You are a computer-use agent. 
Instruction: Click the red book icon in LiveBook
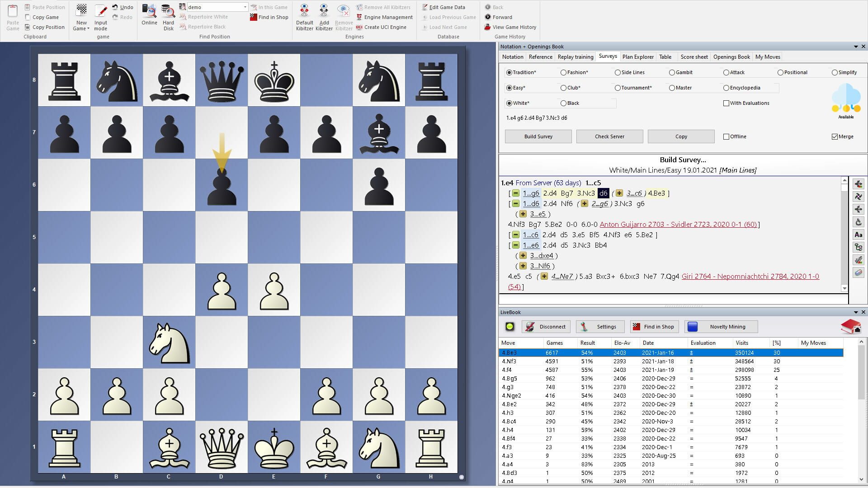click(850, 326)
